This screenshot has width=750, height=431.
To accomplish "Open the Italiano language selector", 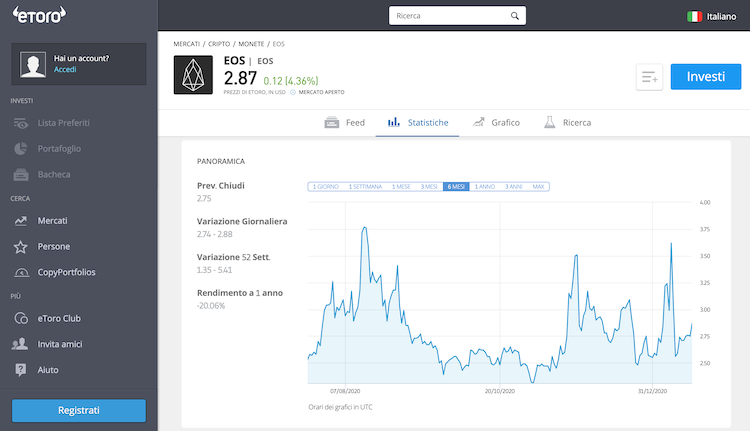I will point(712,16).
